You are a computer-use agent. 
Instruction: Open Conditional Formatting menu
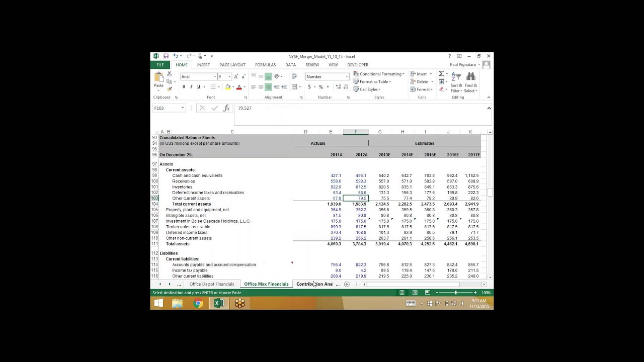pos(379,74)
